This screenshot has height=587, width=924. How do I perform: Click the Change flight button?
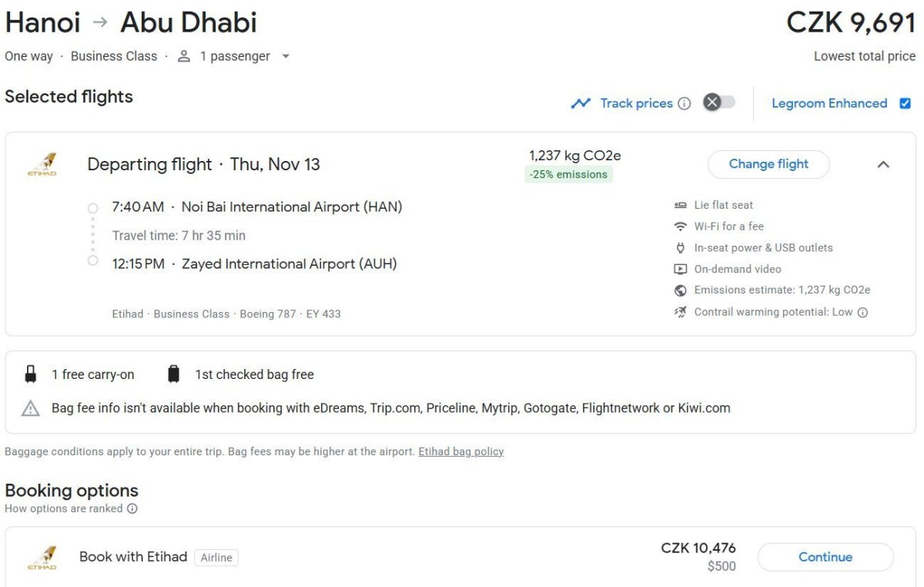768,164
